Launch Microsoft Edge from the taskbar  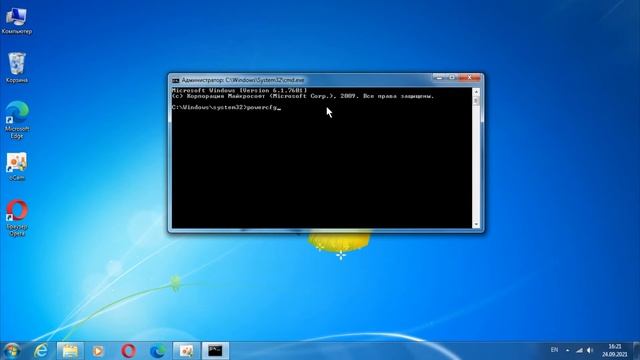tap(158, 351)
